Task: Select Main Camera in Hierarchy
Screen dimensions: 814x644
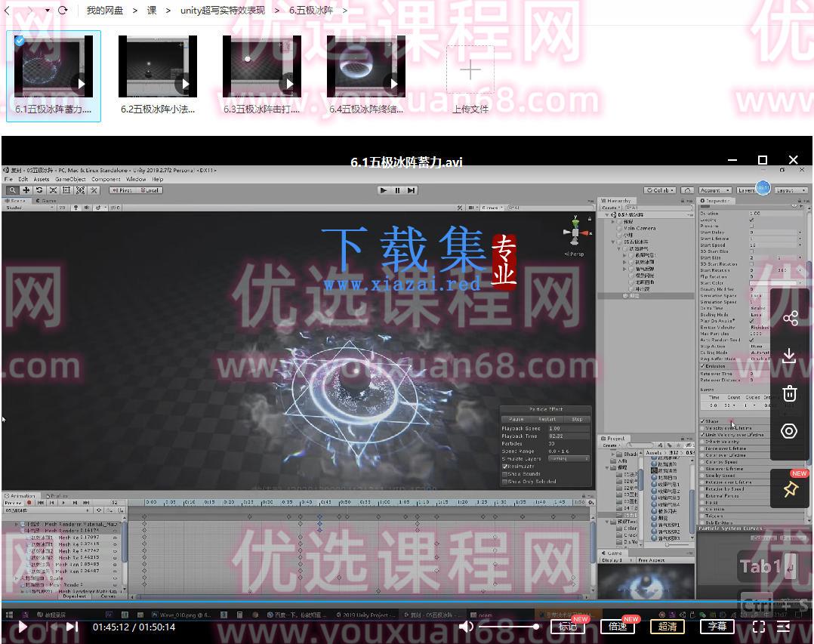Action: point(640,228)
